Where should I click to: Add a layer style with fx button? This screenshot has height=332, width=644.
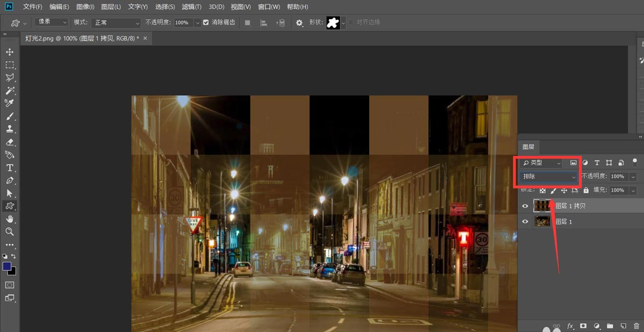coord(570,326)
